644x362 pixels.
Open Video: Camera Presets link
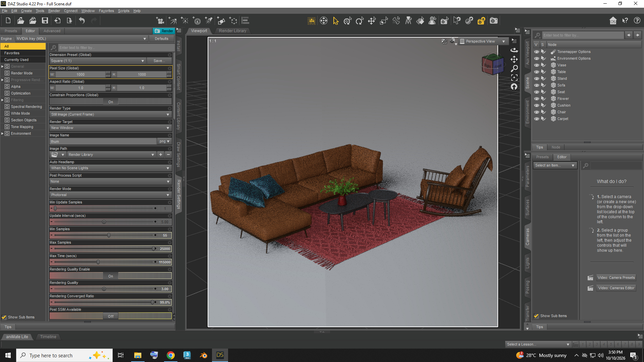coord(616,278)
